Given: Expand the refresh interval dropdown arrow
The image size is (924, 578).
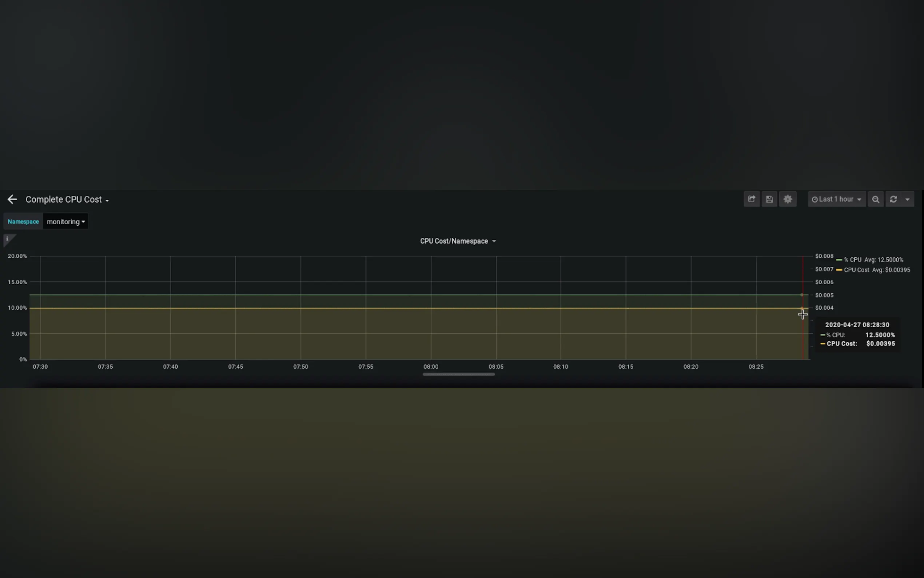Looking at the screenshot, I should pos(908,199).
